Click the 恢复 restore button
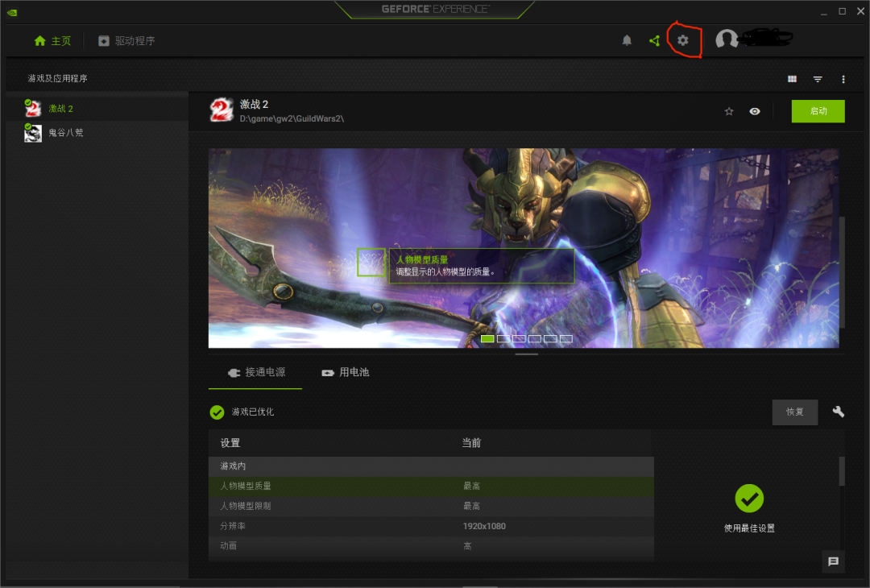870x588 pixels. 795,412
